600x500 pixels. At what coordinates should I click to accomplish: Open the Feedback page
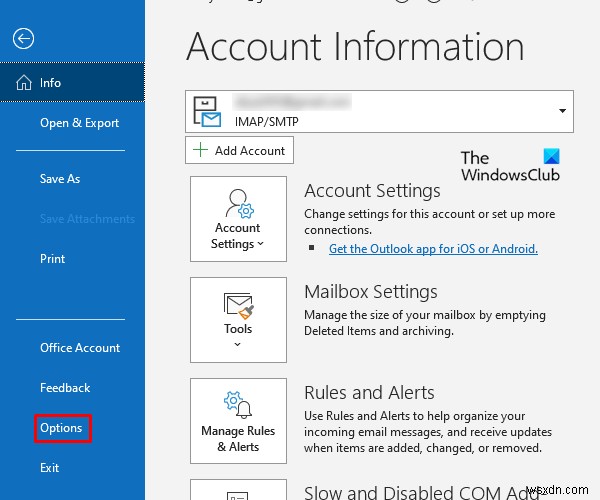tap(65, 388)
